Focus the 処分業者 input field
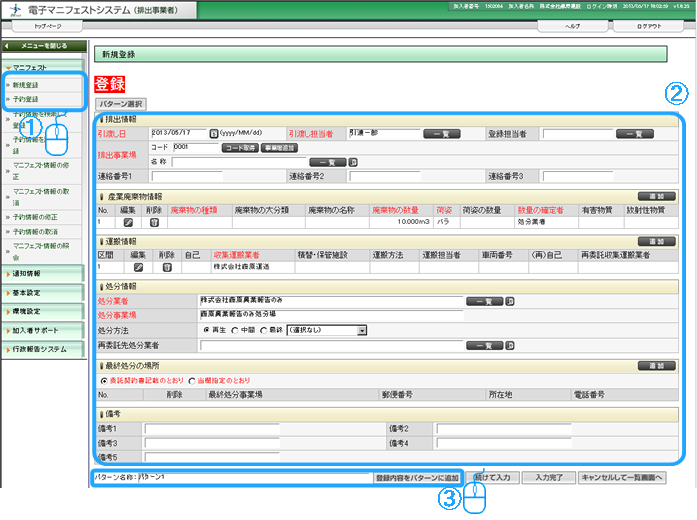The height and width of the screenshot is (520, 697). tap(332, 301)
